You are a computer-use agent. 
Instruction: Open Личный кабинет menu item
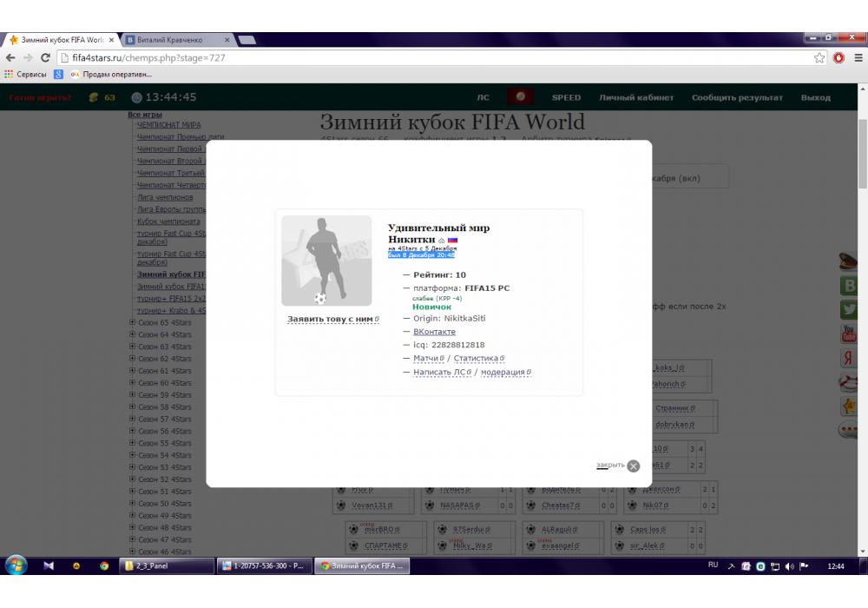click(x=636, y=97)
